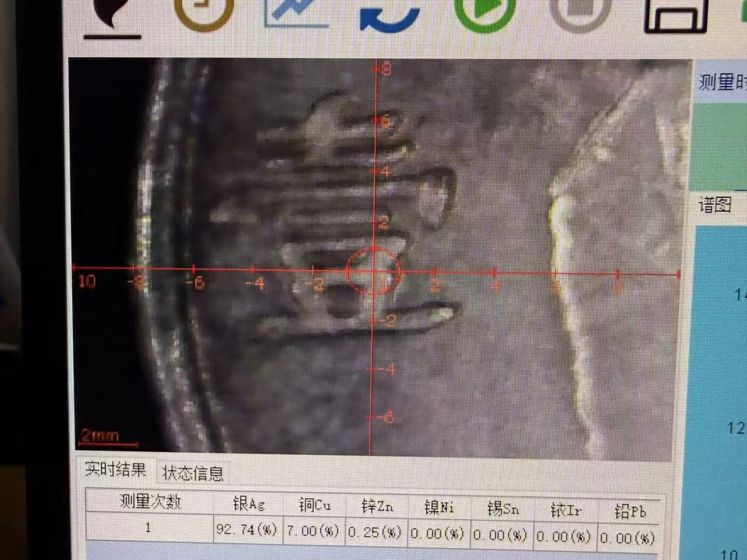Click the 2mm scale bar label
This screenshot has width=747, height=560.
click(x=99, y=434)
